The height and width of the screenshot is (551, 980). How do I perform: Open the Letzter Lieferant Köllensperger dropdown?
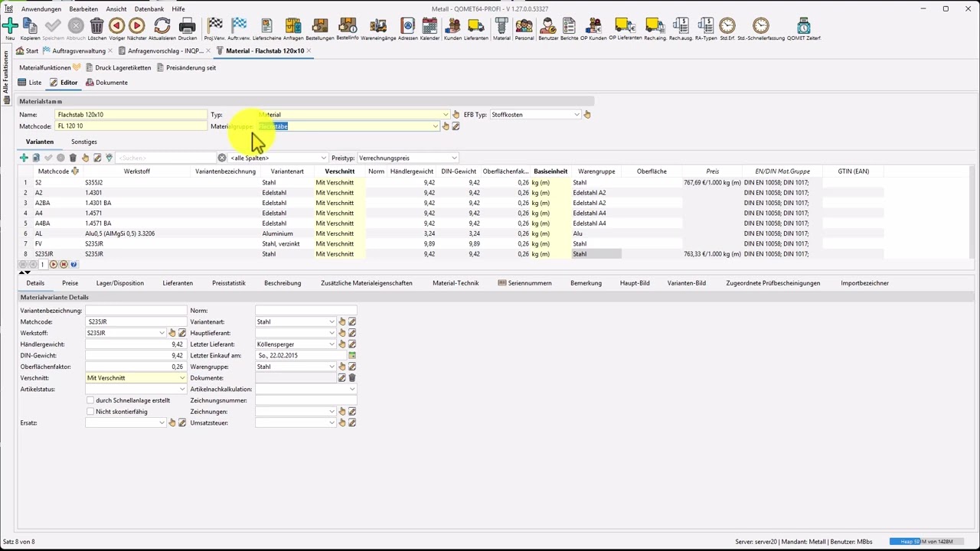coord(332,344)
